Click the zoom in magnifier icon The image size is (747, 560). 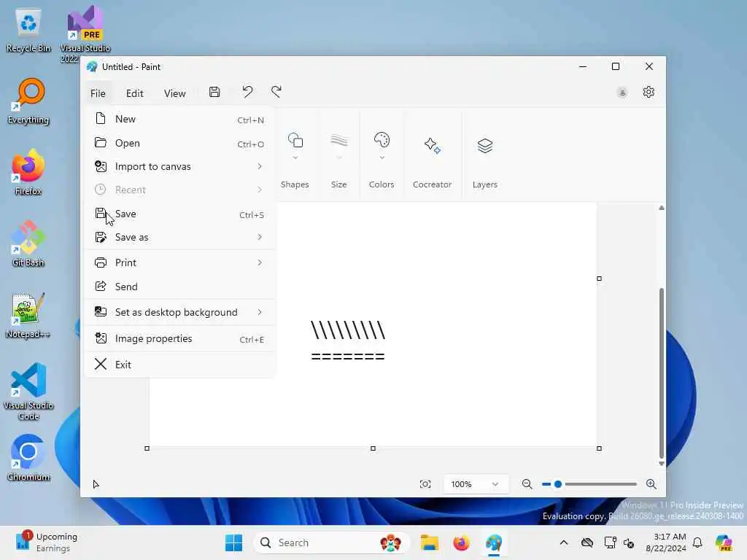651,484
